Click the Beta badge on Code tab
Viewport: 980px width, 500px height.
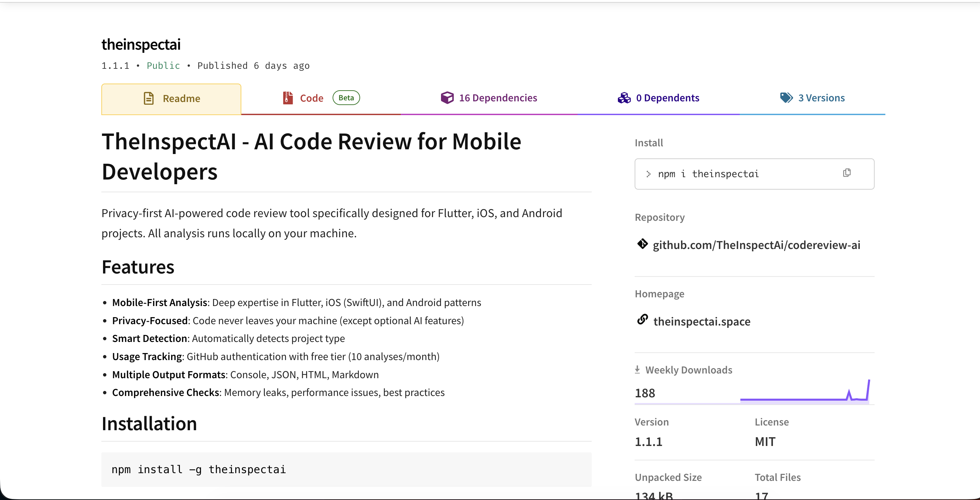346,98
